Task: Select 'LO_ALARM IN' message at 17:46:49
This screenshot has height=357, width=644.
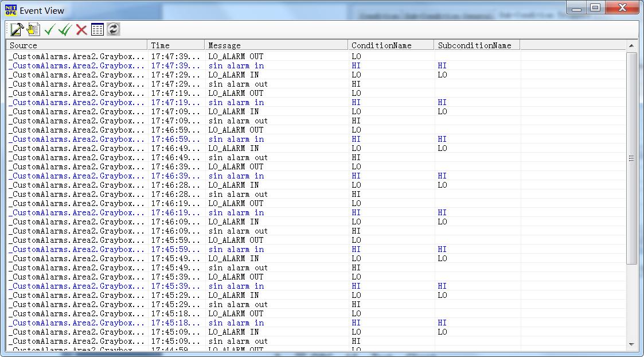Action: 233,149
